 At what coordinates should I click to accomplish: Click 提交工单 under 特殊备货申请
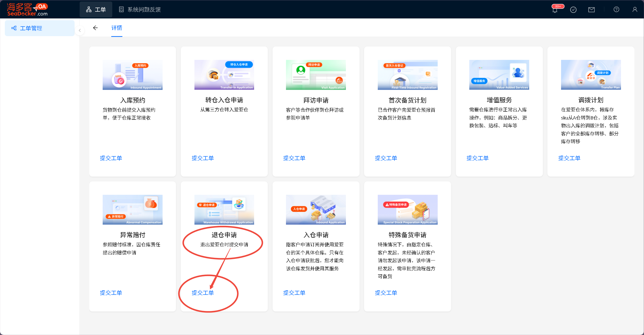click(x=386, y=293)
